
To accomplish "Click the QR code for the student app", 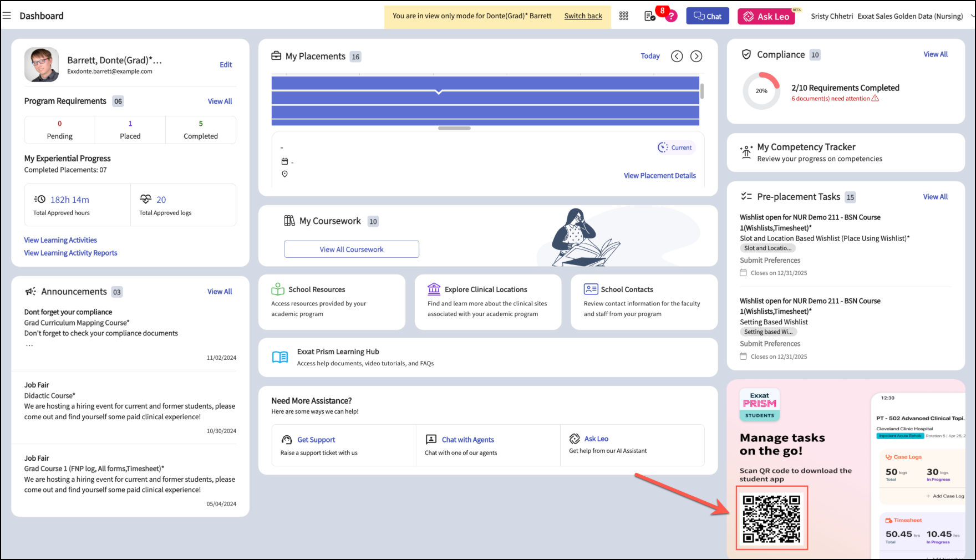I will click(x=771, y=517).
